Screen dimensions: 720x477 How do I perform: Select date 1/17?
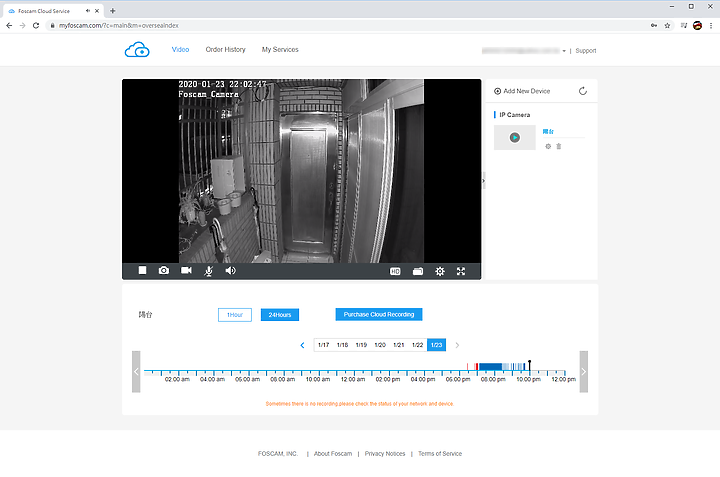(x=323, y=345)
